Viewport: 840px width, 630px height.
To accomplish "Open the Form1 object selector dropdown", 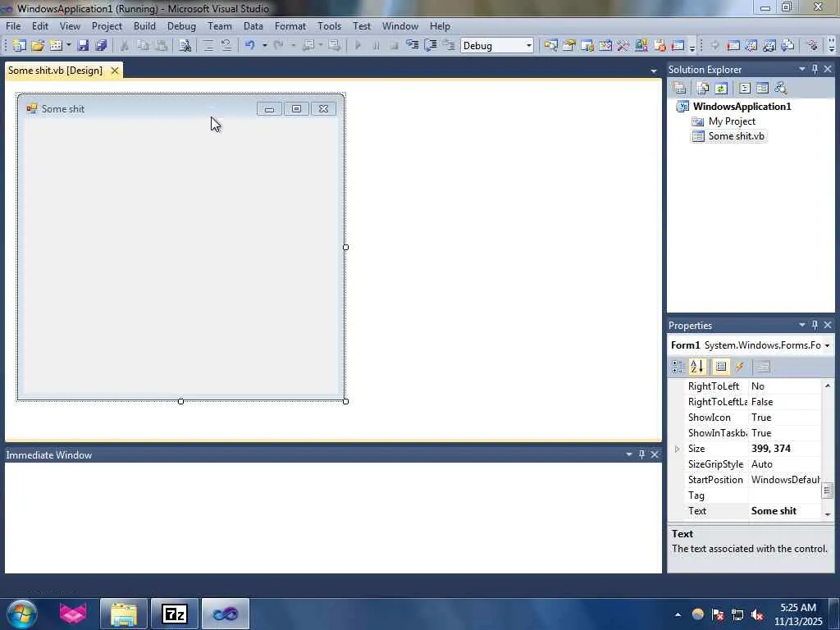I will [827, 345].
